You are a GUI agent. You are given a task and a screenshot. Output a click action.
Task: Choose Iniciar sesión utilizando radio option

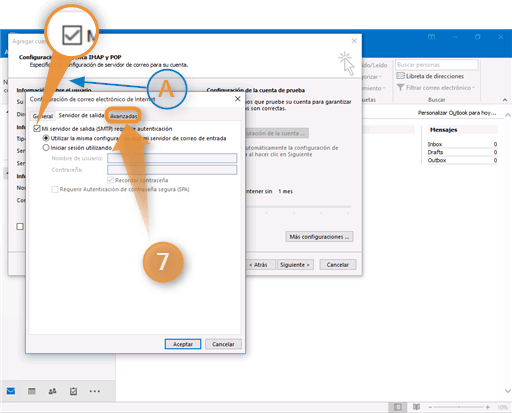(46, 148)
